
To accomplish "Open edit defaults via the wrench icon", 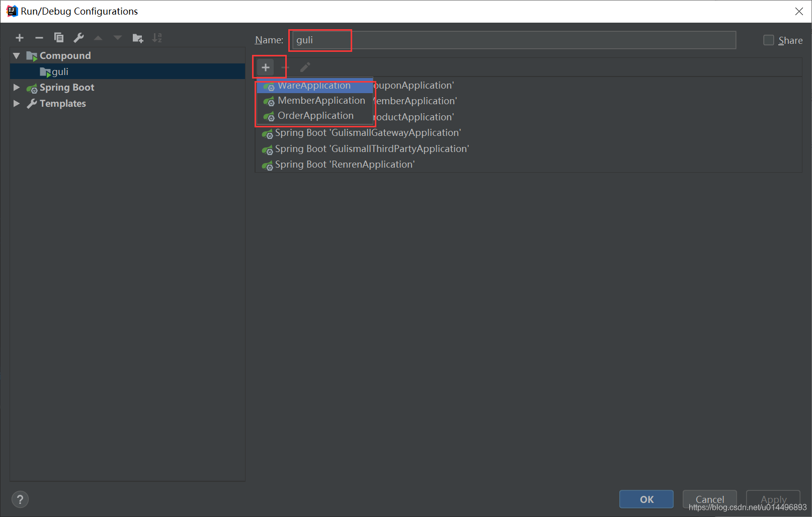I will click(x=78, y=38).
